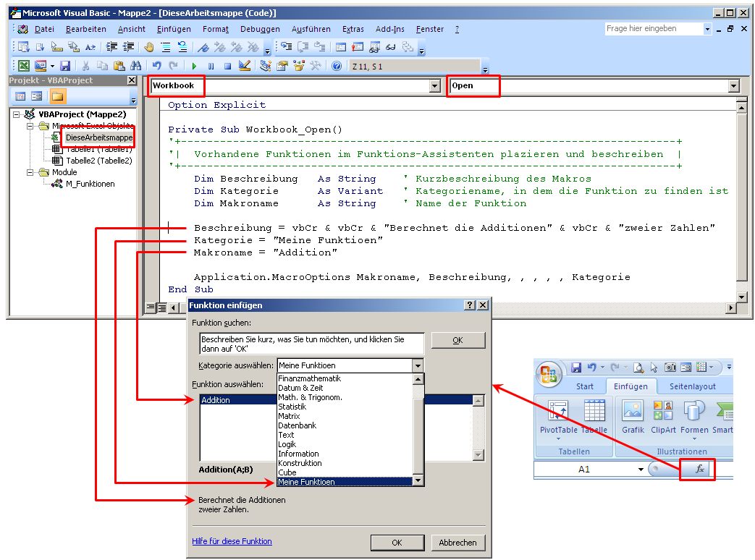Stop execution with the reset square icon
The height and width of the screenshot is (560, 755).
click(x=228, y=66)
